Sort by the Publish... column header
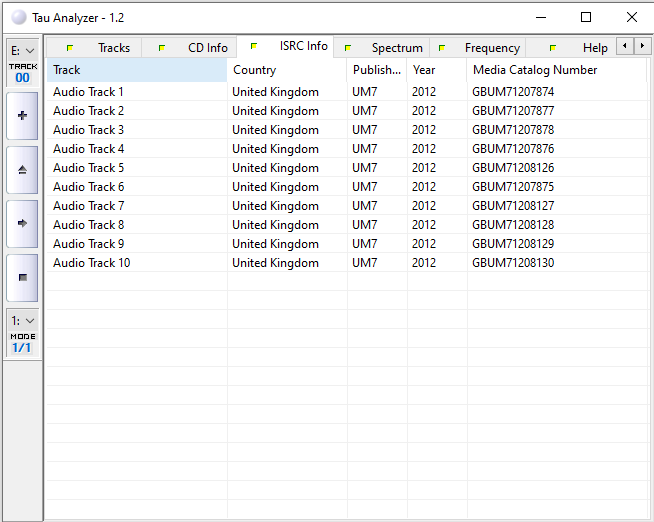 pos(377,70)
